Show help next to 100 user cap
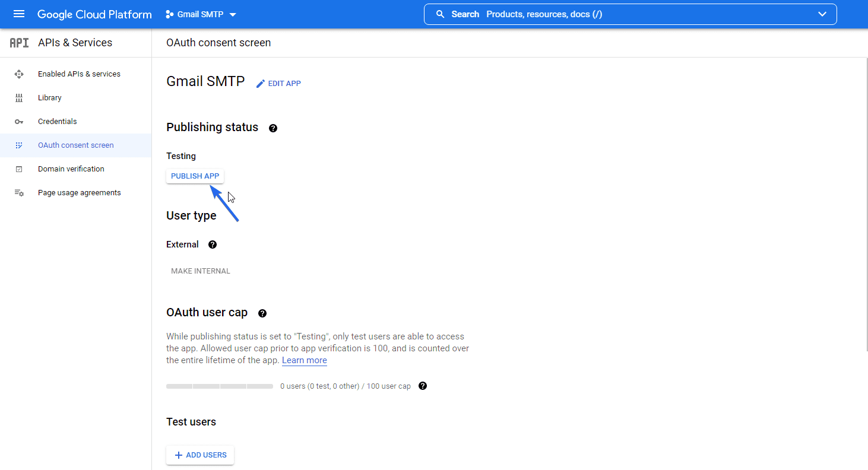Viewport: 868px width, 470px height. point(423,386)
